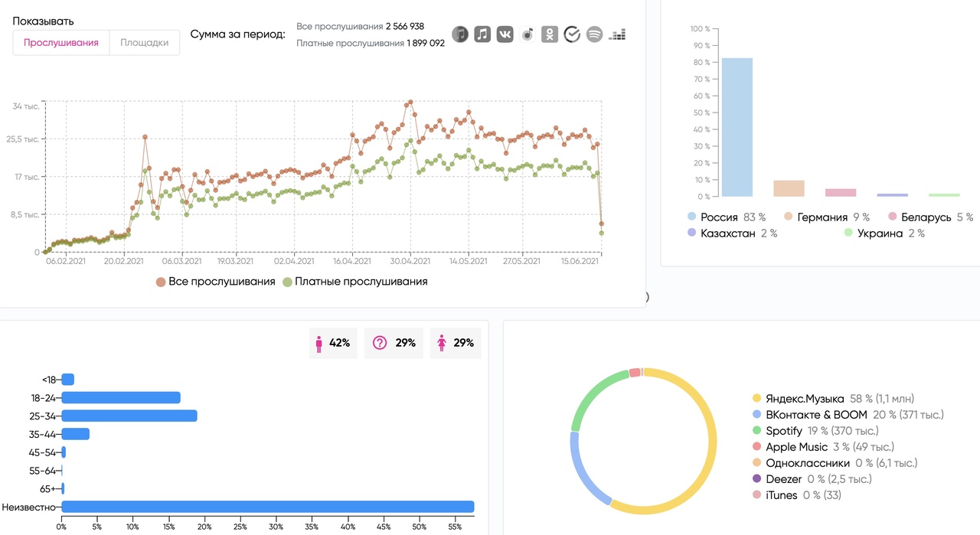Select the VK platform icon
This screenshot has height=535, width=980.
point(505,34)
